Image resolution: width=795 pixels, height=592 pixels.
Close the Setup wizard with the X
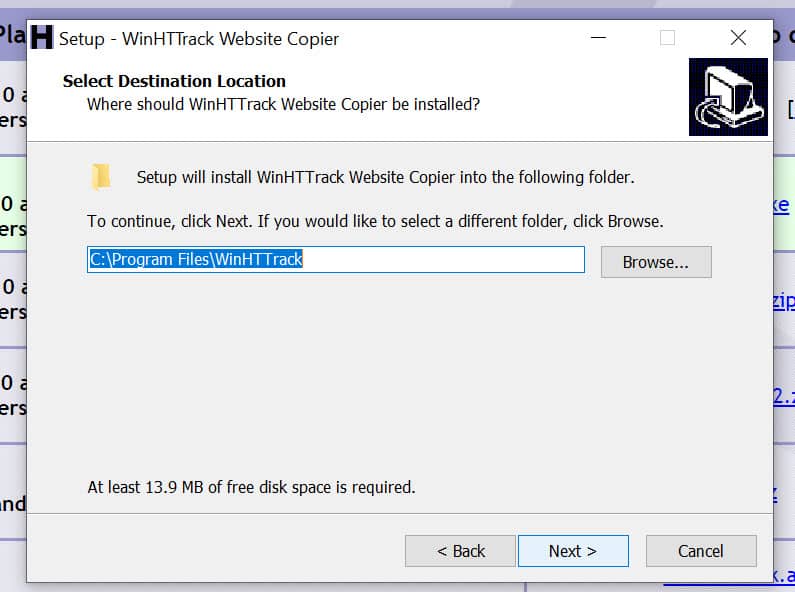tap(738, 38)
